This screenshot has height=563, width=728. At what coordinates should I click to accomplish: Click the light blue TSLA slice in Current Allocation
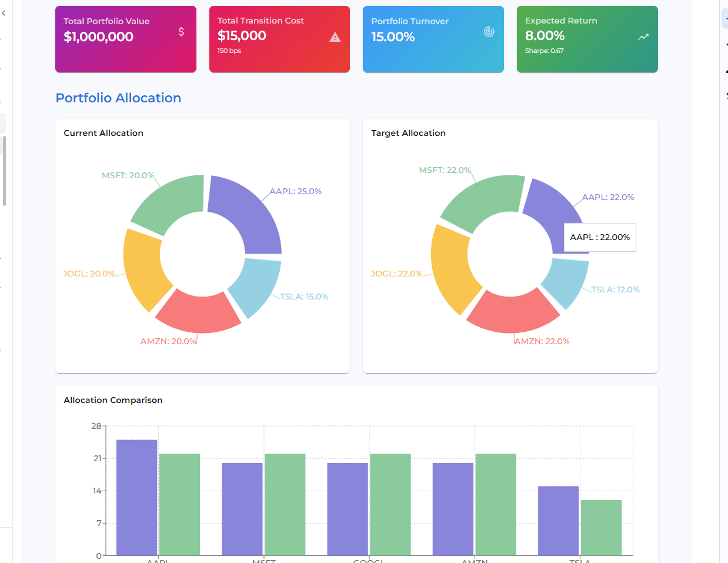(x=256, y=287)
